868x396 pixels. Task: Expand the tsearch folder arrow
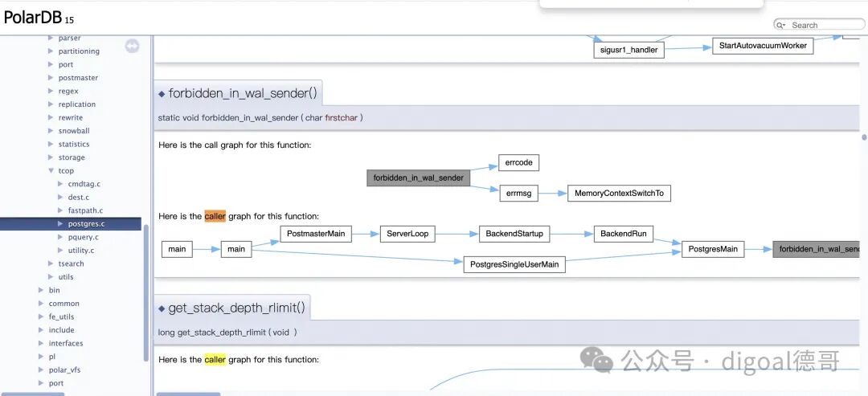point(51,263)
